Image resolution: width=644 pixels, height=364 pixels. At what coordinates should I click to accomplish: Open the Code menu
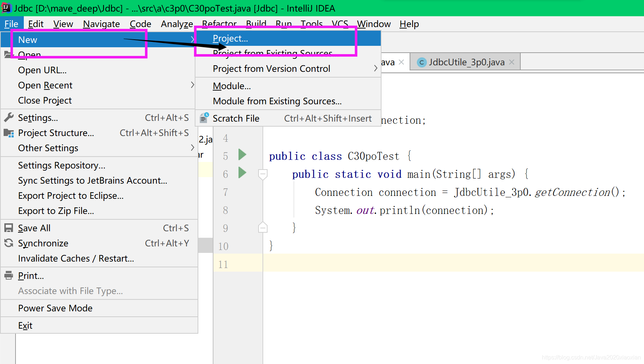tap(140, 24)
